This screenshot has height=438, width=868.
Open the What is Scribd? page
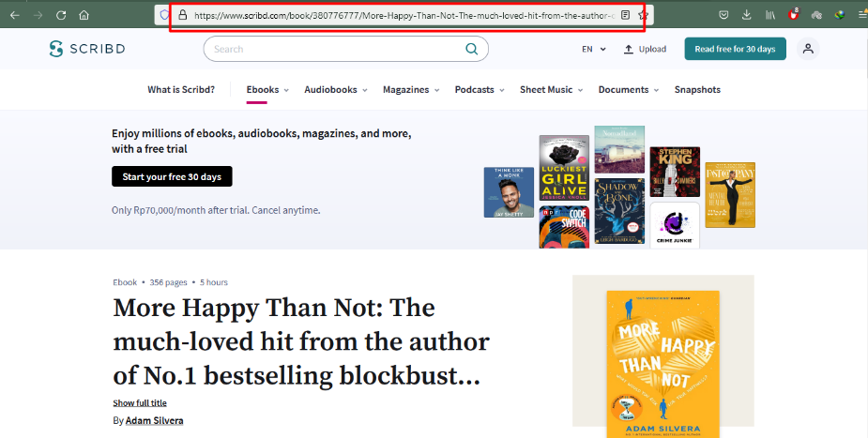tap(181, 90)
